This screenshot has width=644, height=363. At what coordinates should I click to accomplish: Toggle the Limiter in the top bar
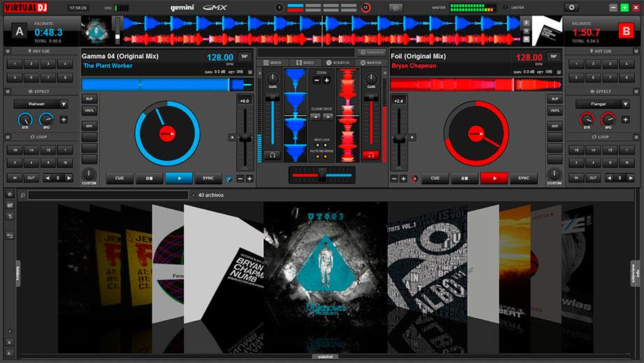point(505,8)
